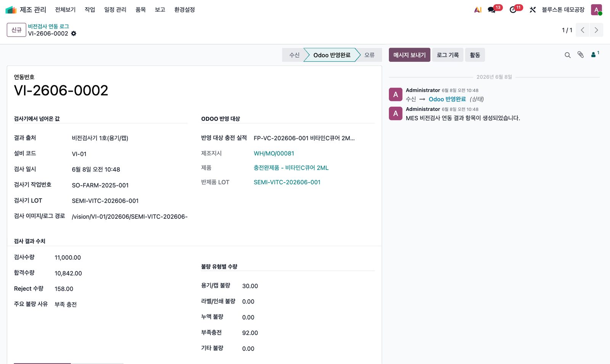Click the 검사기 작업번호 value SO-FARM-2025-001
The image size is (610, 364).
pyautogui.click(x=100, y=185)
